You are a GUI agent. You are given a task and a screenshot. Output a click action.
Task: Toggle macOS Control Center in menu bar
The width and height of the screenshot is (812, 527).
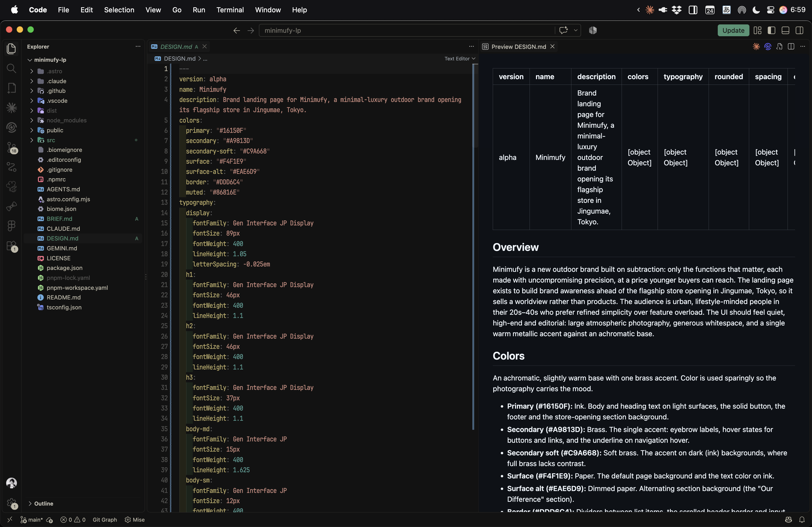[x=770, y=10]
